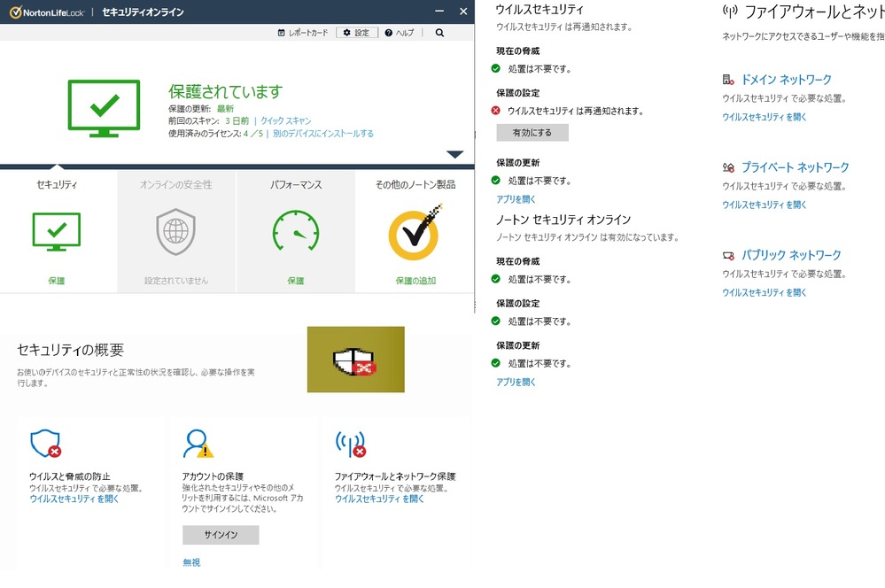Open ウイルスセキュリティを開く under プライベート ネットワーク
The image size is (885, 588).
coord(765,205)
